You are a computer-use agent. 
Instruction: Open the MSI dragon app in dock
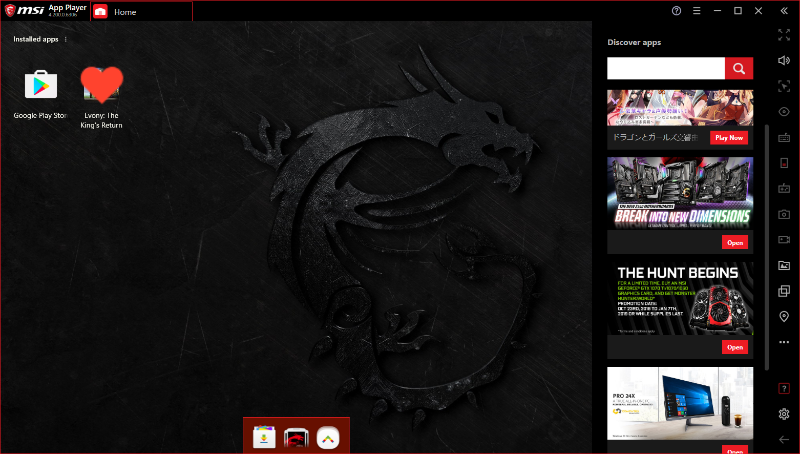click(296, 437)
